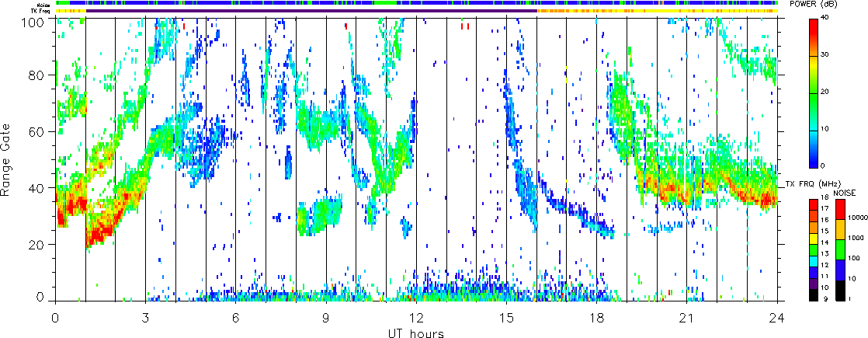The height and width of the screenshot is (338, 868).
Task: Click x-axis tick label "3"
Action: click(146, 318)
